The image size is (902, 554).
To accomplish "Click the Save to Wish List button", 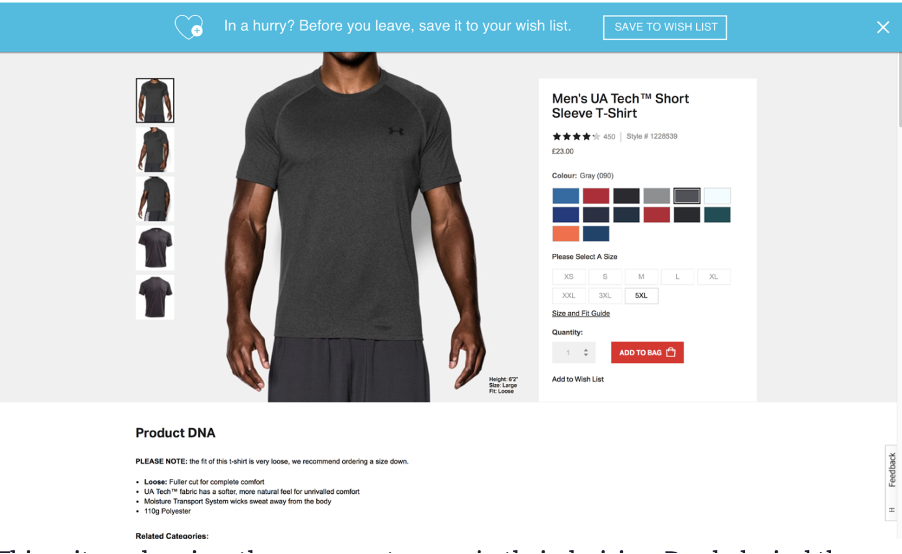I will [665, 27].
